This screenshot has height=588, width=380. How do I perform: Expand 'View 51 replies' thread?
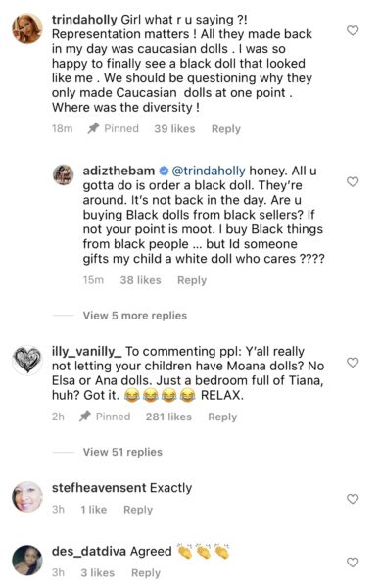122,452
